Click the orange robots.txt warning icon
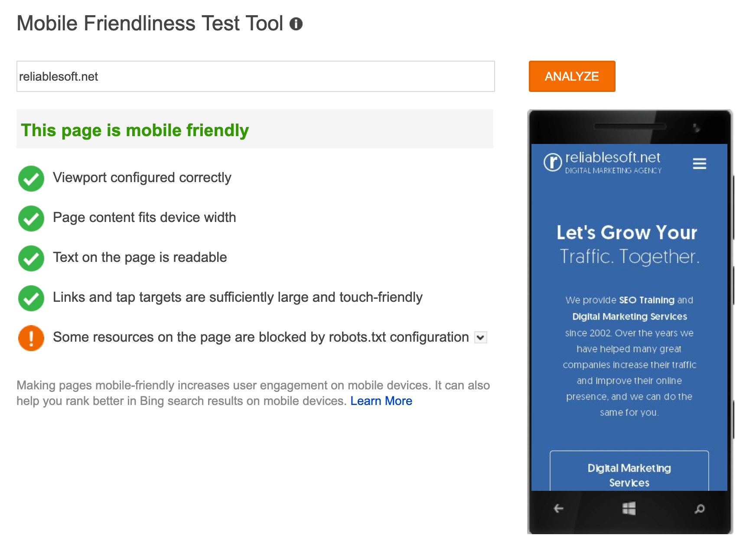Screen dimensions: 756x555 click(x=31, y=338)
